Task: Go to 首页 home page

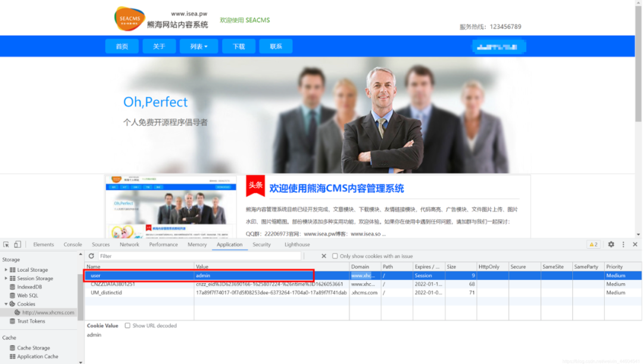Action: 122,46
